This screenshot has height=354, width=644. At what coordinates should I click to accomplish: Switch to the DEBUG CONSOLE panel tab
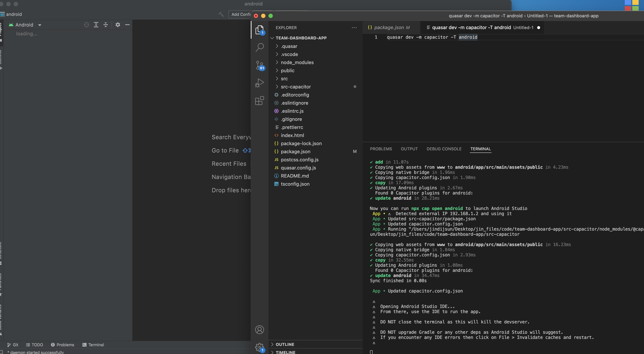tap(444, 149)
